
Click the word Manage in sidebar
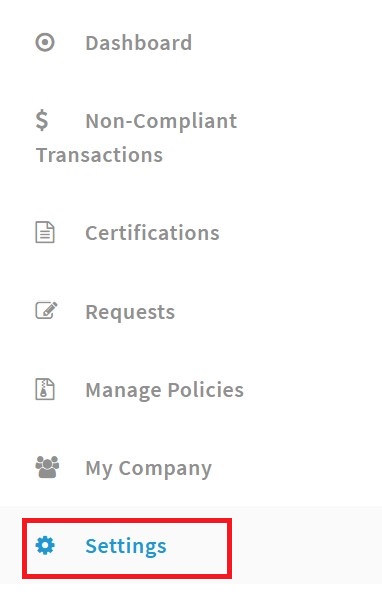[124, 391]
